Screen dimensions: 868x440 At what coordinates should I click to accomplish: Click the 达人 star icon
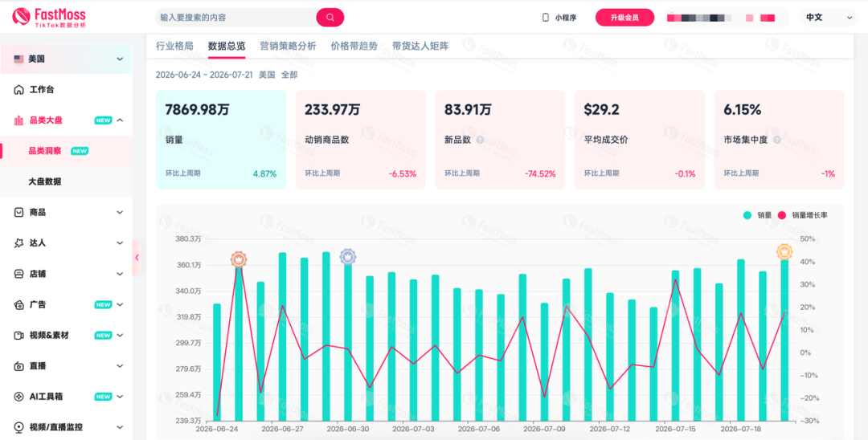click(18, 243)
